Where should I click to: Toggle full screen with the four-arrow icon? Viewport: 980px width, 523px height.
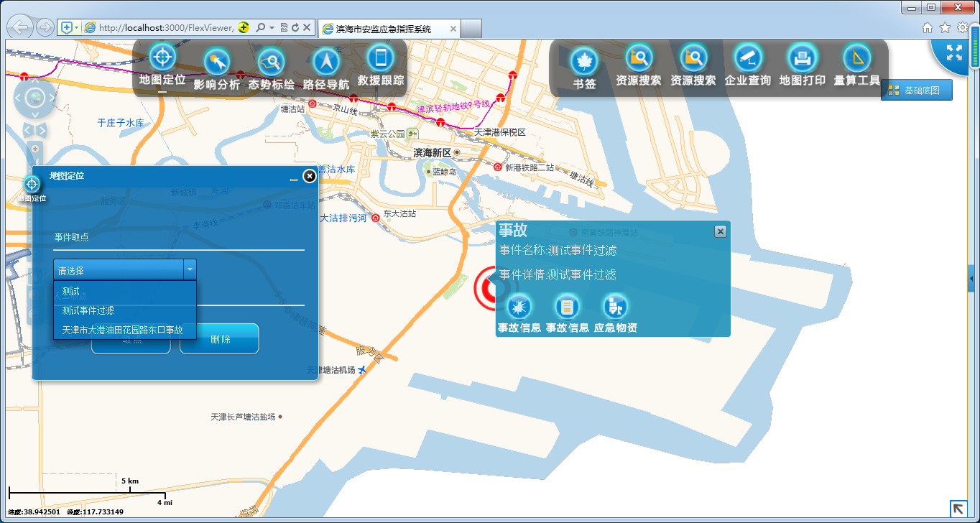click(x=954, y=52)
